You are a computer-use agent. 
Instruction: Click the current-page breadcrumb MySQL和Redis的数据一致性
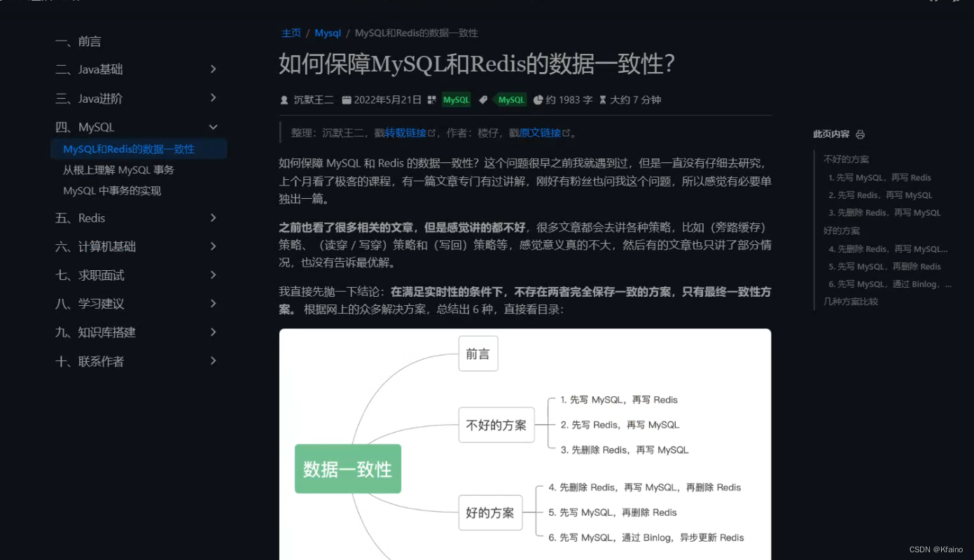pos(417,33)
